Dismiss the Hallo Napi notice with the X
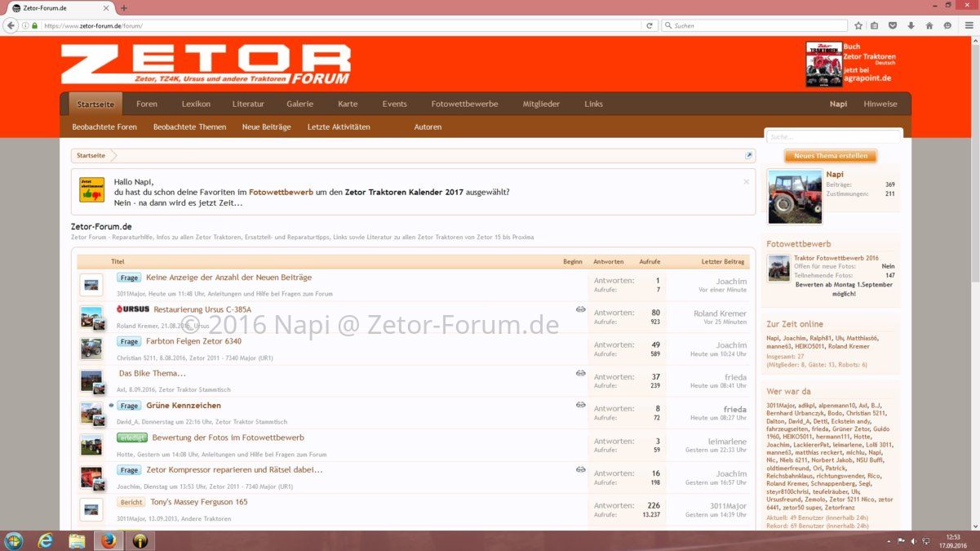980x551 pixels. [x=746, y=181]
